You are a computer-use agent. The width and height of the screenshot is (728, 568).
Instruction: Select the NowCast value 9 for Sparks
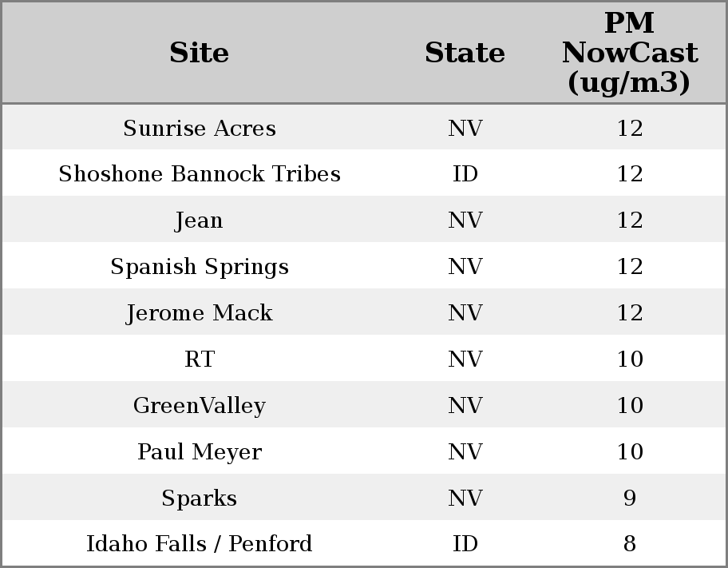click(x=630, y=498)
